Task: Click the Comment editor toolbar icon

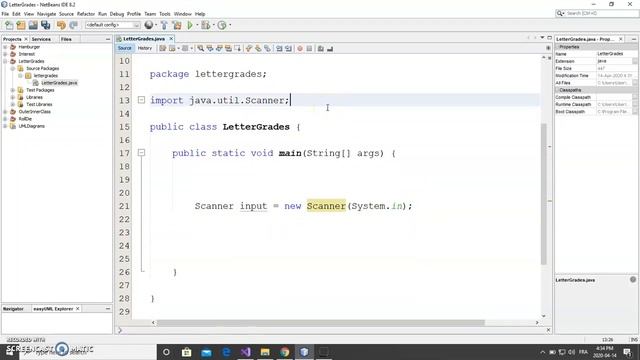Action: pyautogui.click(x=321, y=49)
